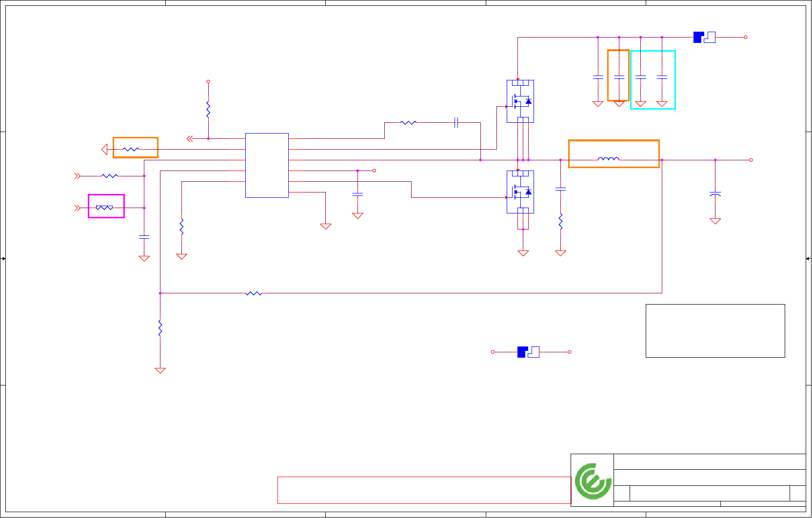Click left terminal circle of bottom jumper
Viewport: 812px width, 518px height.
click(493, 352)
